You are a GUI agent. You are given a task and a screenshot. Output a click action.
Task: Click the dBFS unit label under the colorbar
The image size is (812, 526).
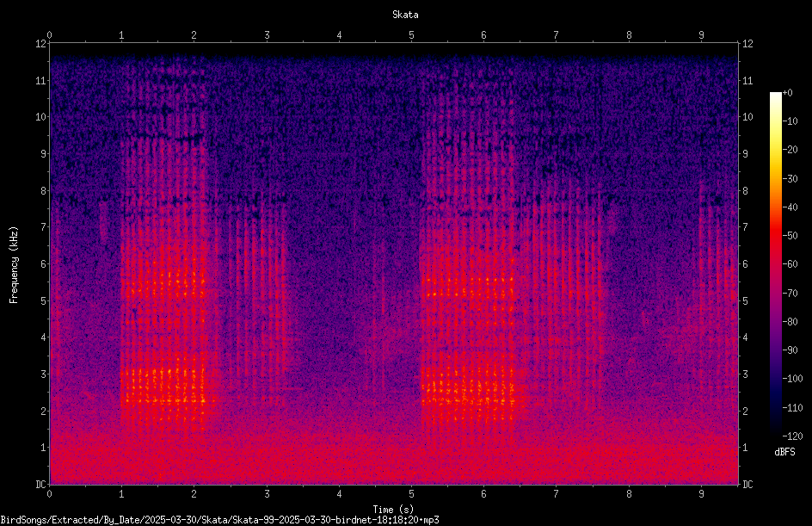pos(784,452)
